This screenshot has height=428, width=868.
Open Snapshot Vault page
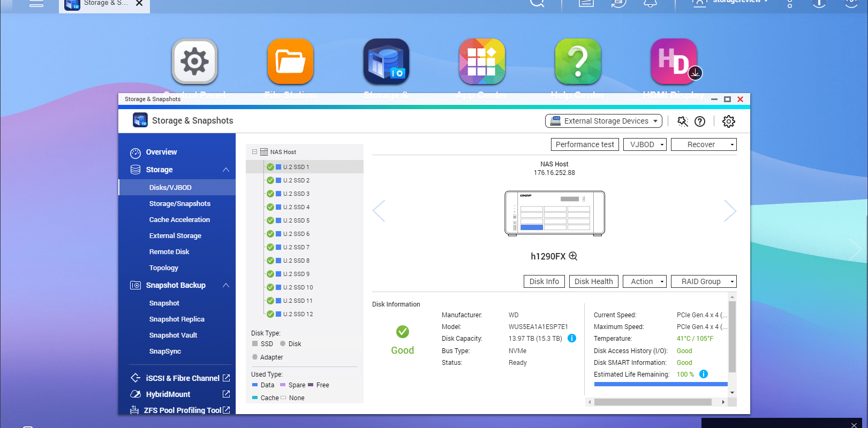tap(173, 335)
